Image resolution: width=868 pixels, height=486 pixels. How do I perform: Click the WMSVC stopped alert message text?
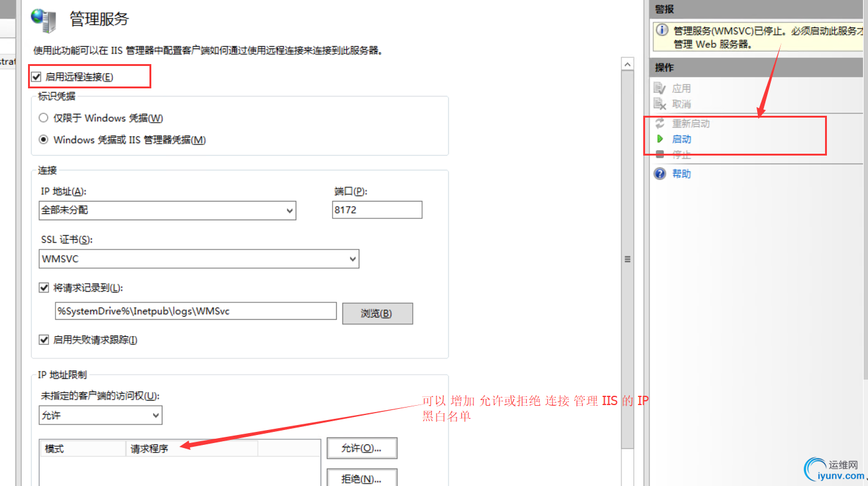tap(768, 37)
